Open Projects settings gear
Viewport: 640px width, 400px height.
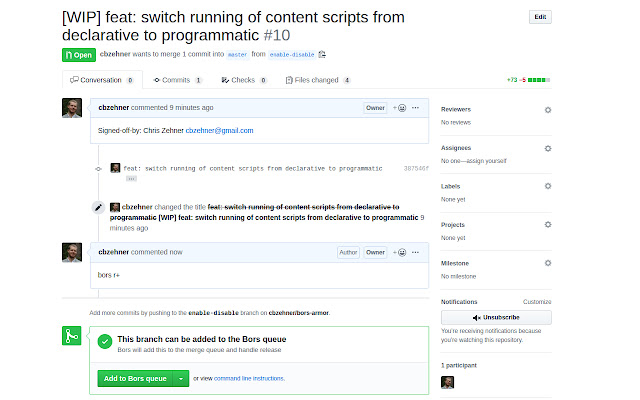[548, 224]
